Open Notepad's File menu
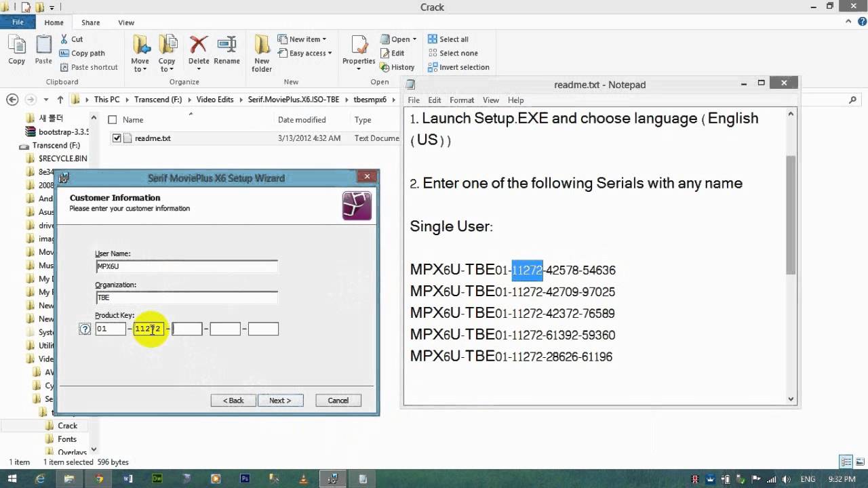868x488 pixels. (x=414, y=100)
